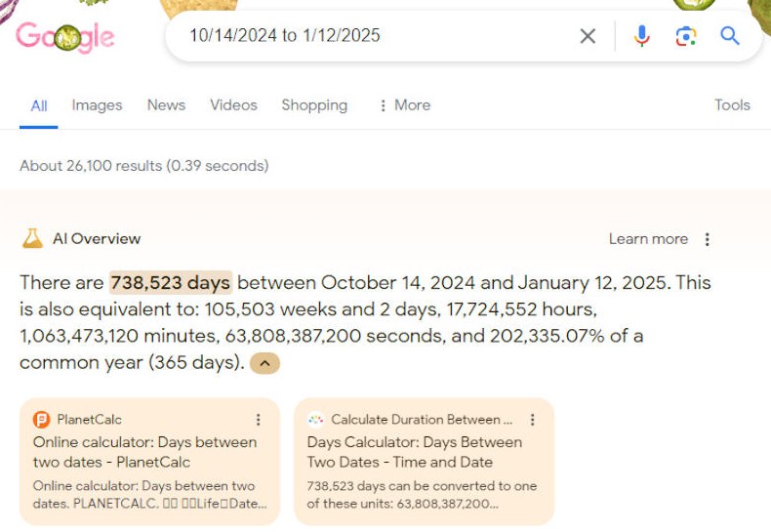Click the blue magnifier search icon

click(730, 36)
